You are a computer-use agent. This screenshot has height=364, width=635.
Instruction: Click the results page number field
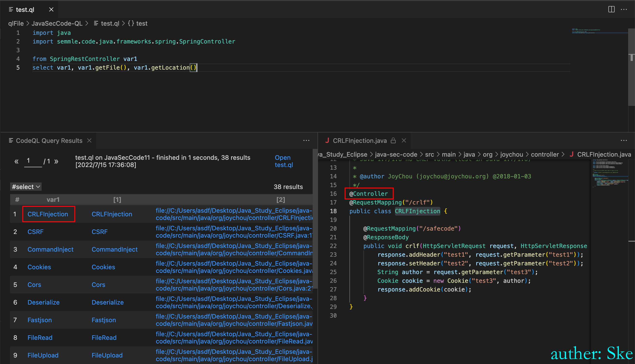[33, 161]
